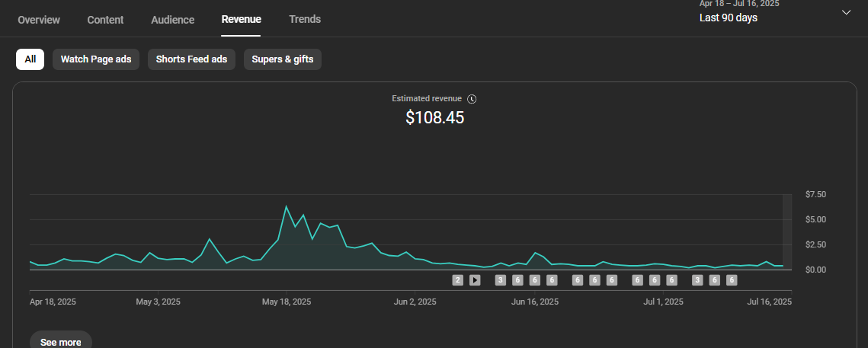Filter by Shorts Feed ads
868x348 pixels.
click(191, 59)
